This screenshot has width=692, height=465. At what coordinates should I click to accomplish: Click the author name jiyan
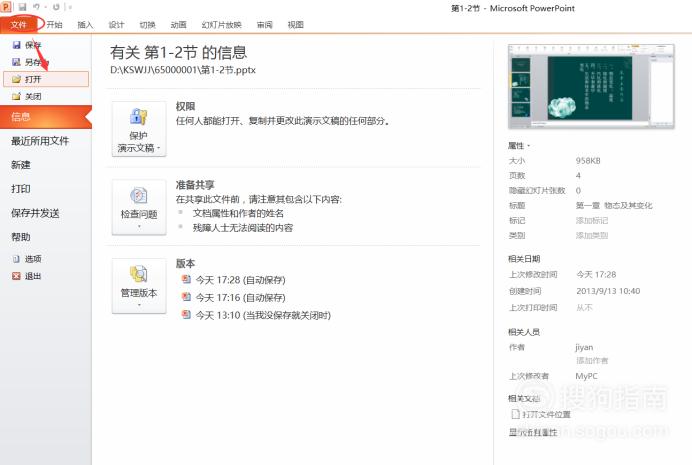584,347
